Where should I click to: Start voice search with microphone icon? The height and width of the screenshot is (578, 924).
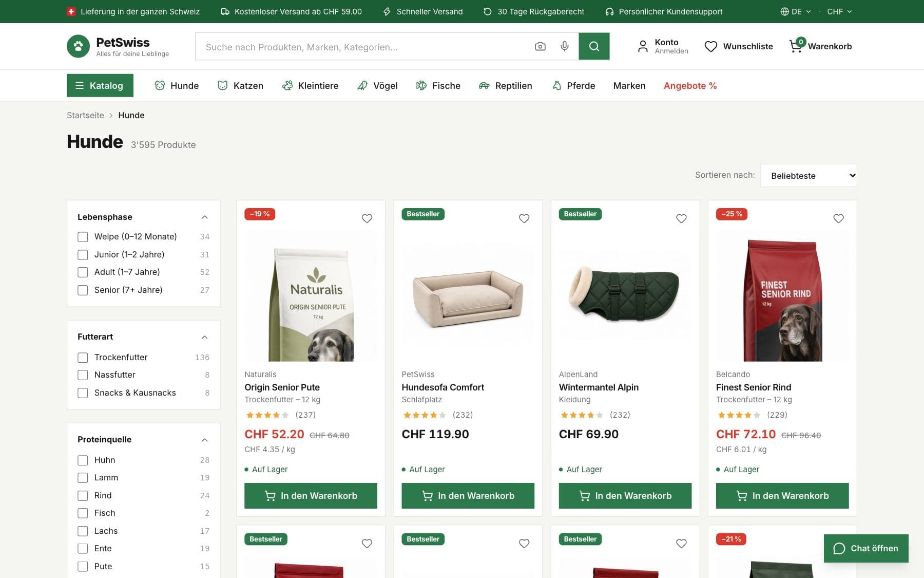point(564,47)
